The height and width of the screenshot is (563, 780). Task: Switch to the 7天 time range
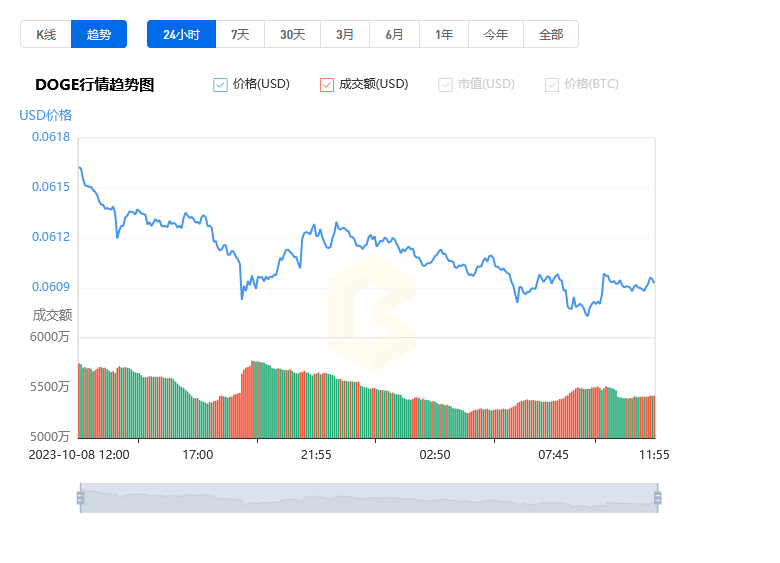pyautogui.click(x=240, y=34)
